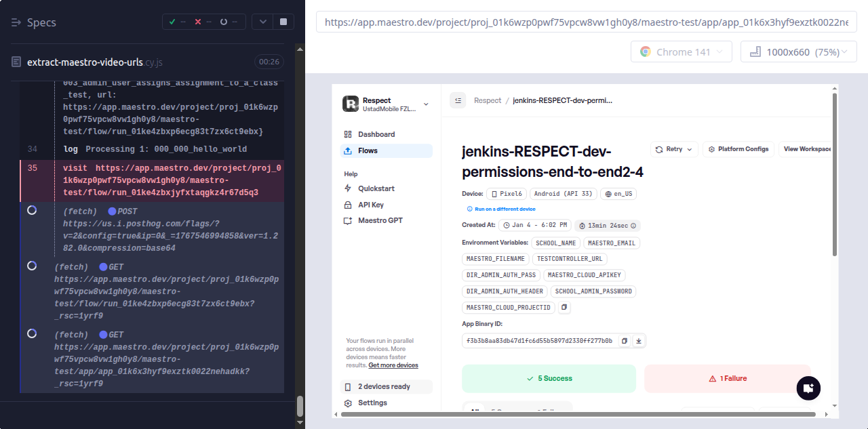Click the stop test run button

(x=283, y=22)
